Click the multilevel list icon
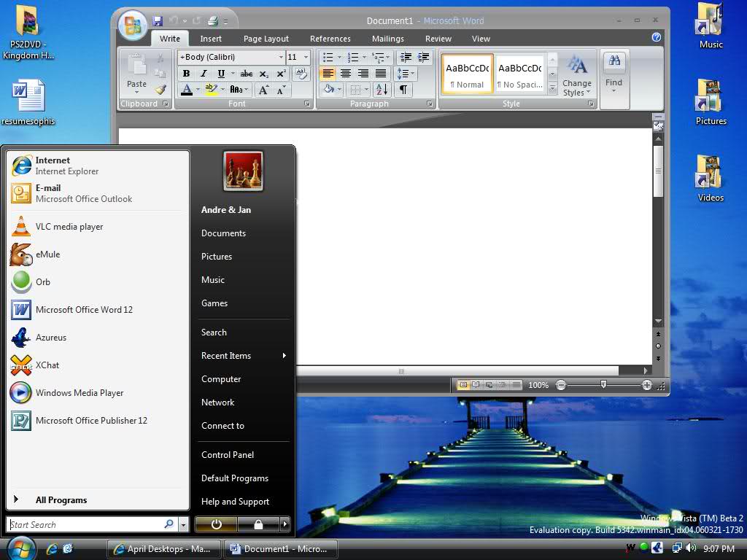This screenshot has height=560, width=747. coord(379,58)
